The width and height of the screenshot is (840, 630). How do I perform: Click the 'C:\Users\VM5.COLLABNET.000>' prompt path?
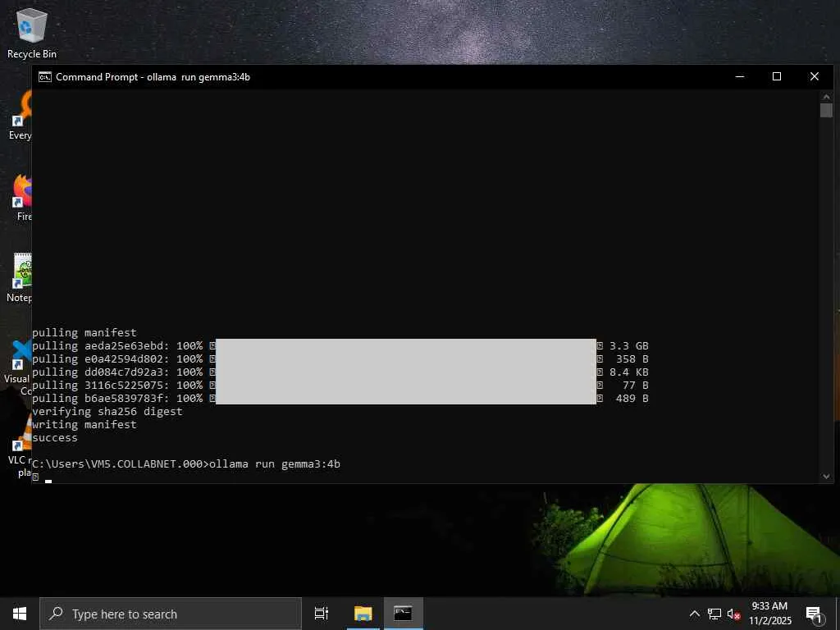121,464
